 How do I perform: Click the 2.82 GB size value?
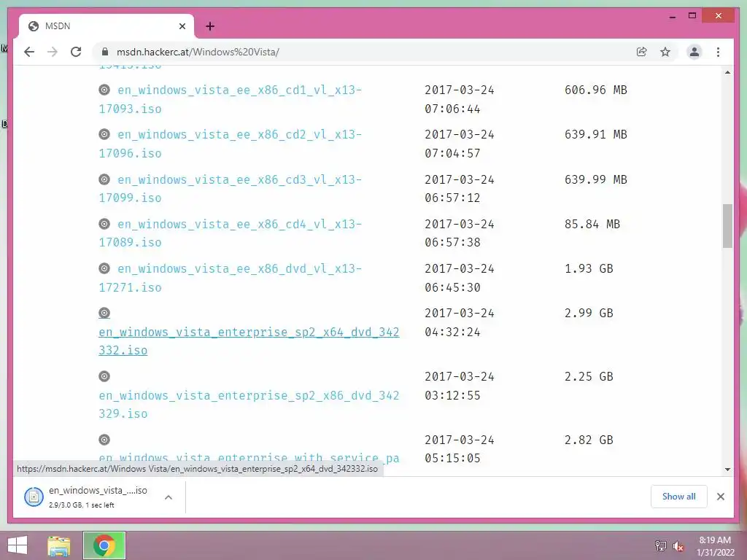(589, 440)
